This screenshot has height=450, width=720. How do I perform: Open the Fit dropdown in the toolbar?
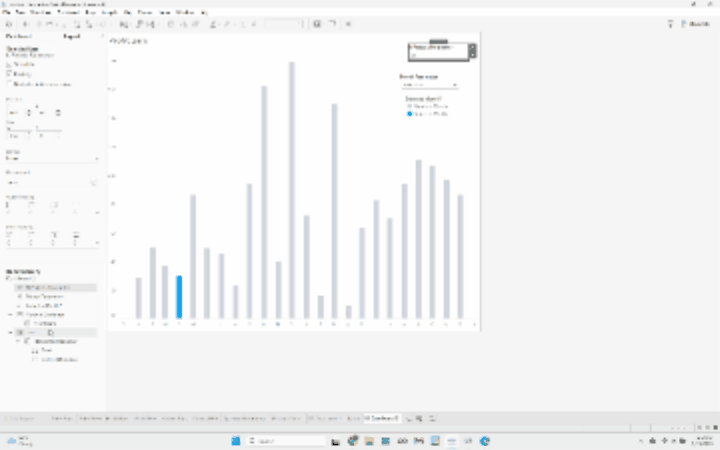[284, 24]
